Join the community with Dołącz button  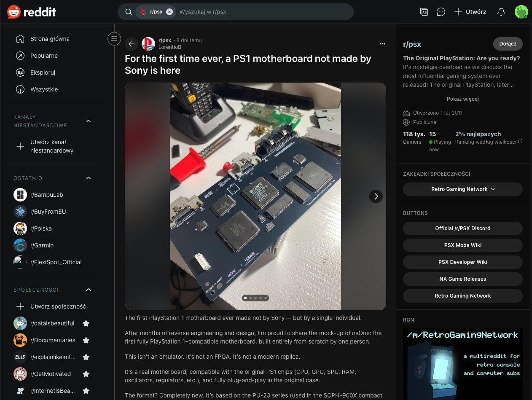click(508, 44)
